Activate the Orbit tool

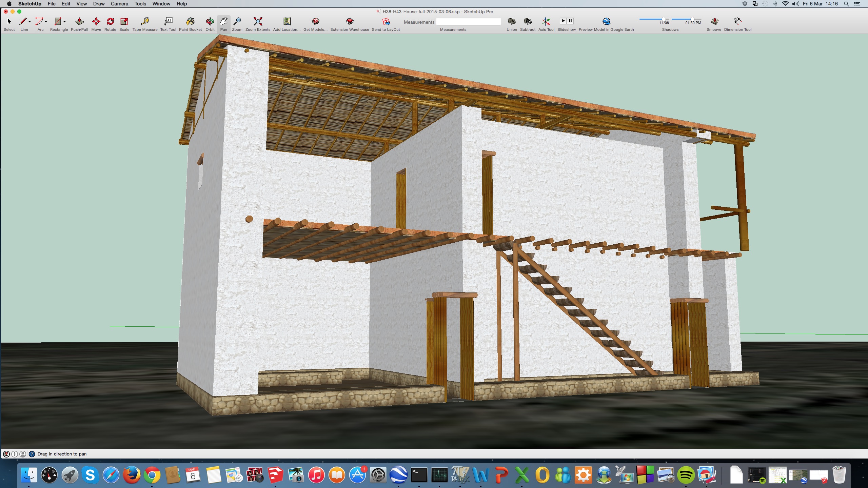click(210, 22)
